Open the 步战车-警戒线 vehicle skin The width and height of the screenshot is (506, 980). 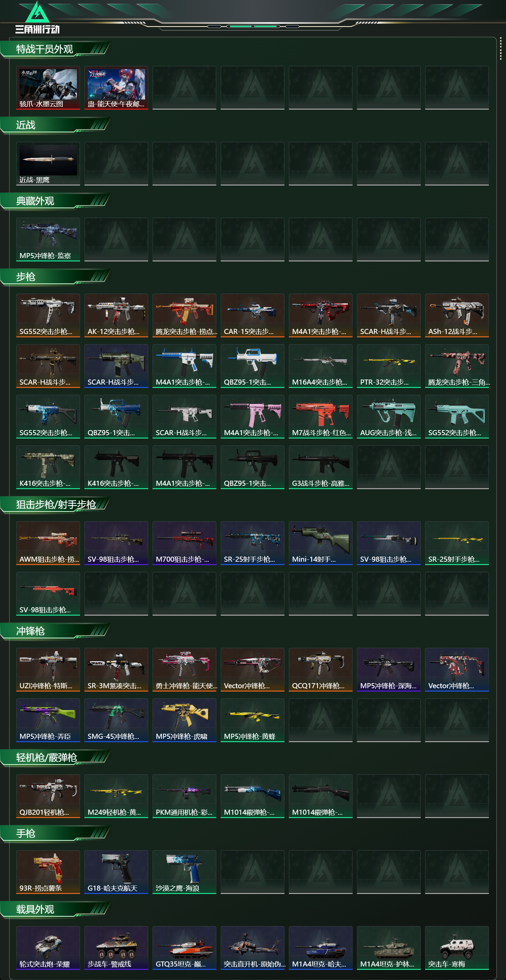[116, 948]
